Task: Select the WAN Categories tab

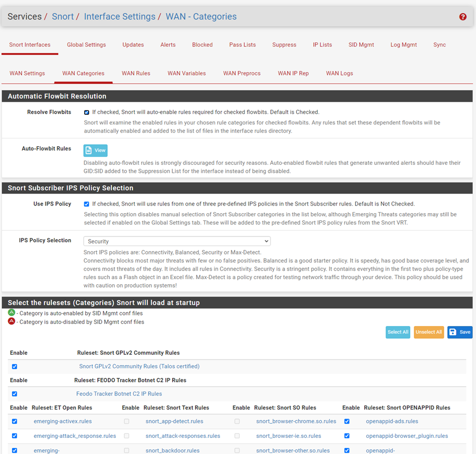Action: tap(83, 73)
